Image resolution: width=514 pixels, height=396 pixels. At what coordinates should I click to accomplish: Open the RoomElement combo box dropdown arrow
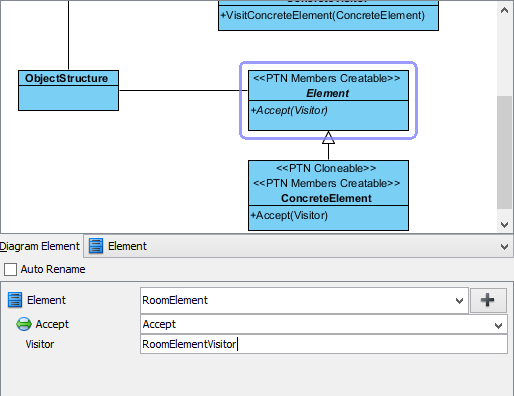pos(459,301)
